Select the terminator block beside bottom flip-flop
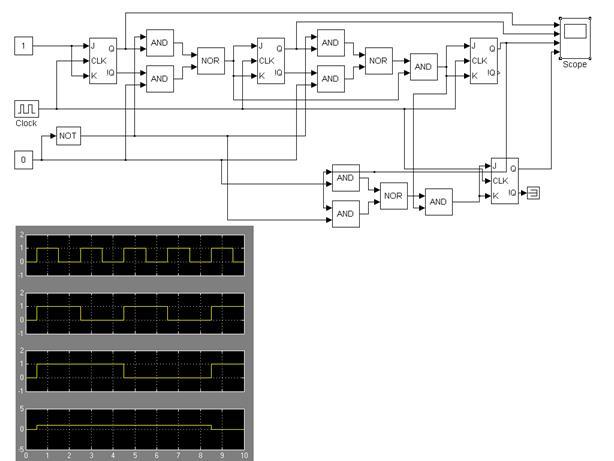This screenshot has height=461, width=614. click(x=533, y=193)
